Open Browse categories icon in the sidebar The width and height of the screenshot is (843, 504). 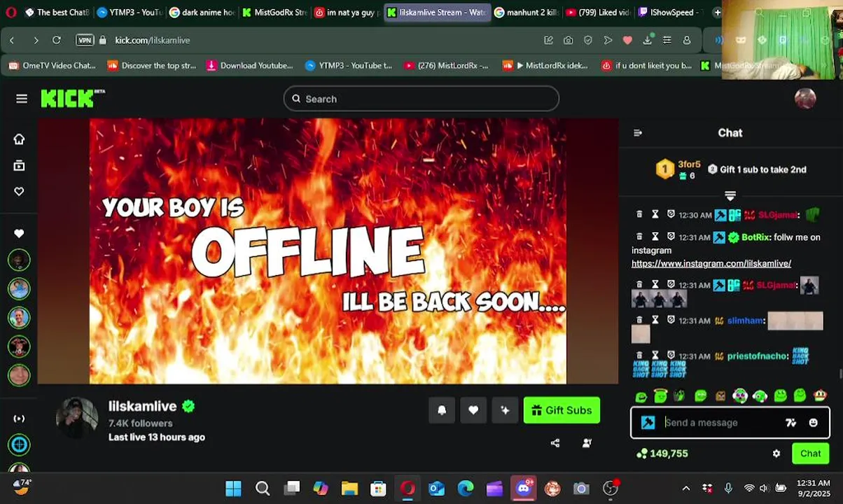click(x=19, y=165)
